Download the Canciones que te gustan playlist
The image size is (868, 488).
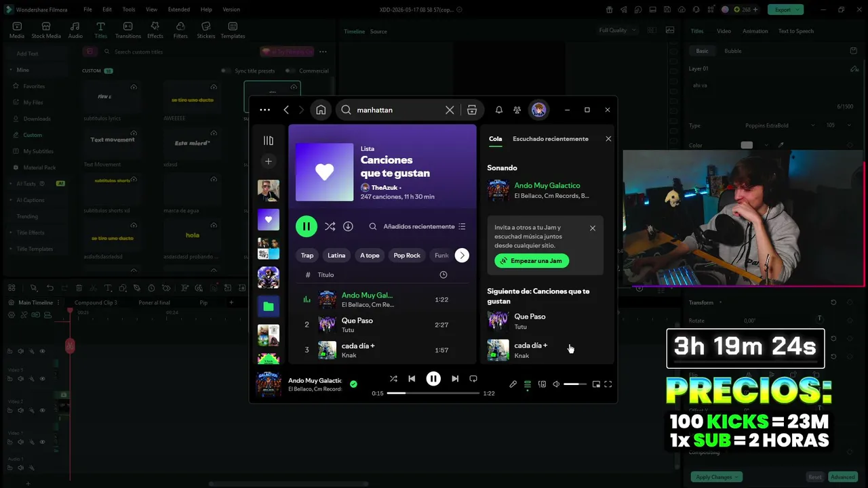click(348, 226)
